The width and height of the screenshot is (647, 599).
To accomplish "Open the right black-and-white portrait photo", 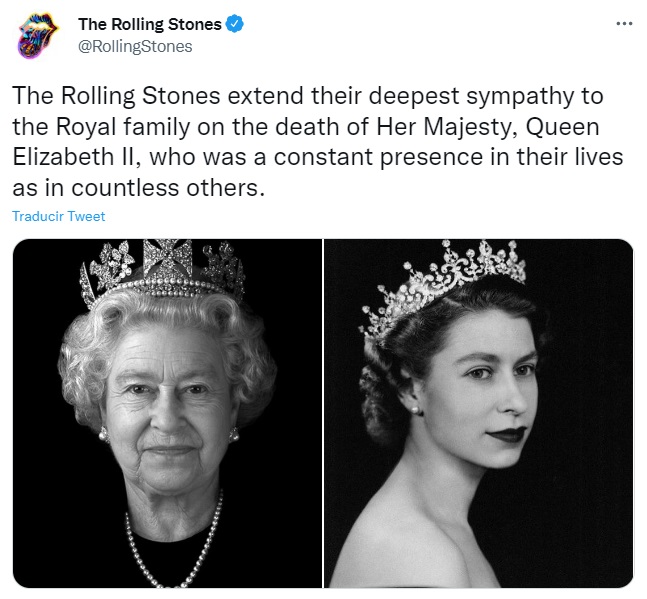I will point(479,412).
